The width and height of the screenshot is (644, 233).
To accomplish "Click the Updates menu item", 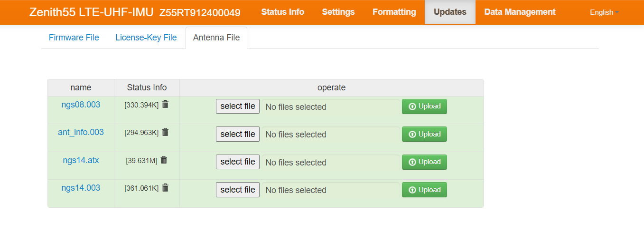I will (x=450, y=12).
